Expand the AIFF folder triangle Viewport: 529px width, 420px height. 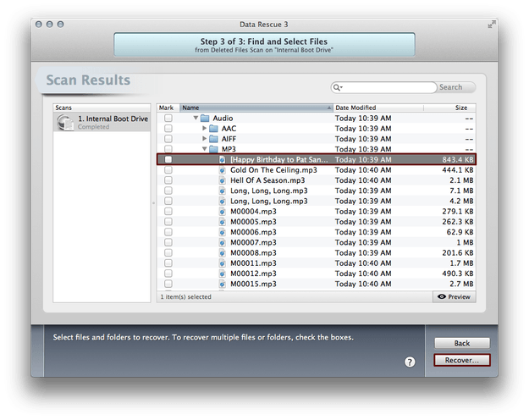pos(204,138)
